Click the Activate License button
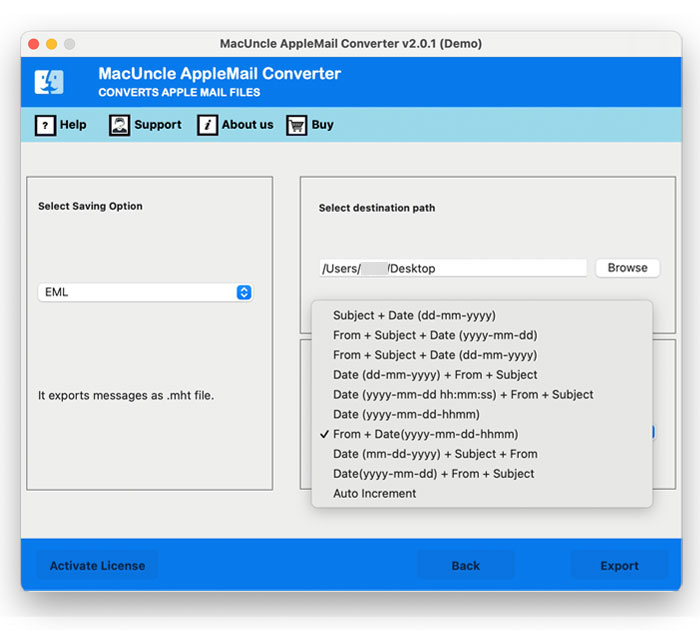The image size is (700, 630). click(x=97, y=566)
